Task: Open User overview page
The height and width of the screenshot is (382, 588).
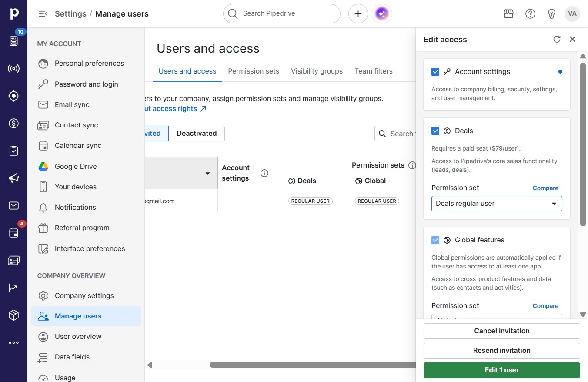Action: click(86, 337)
